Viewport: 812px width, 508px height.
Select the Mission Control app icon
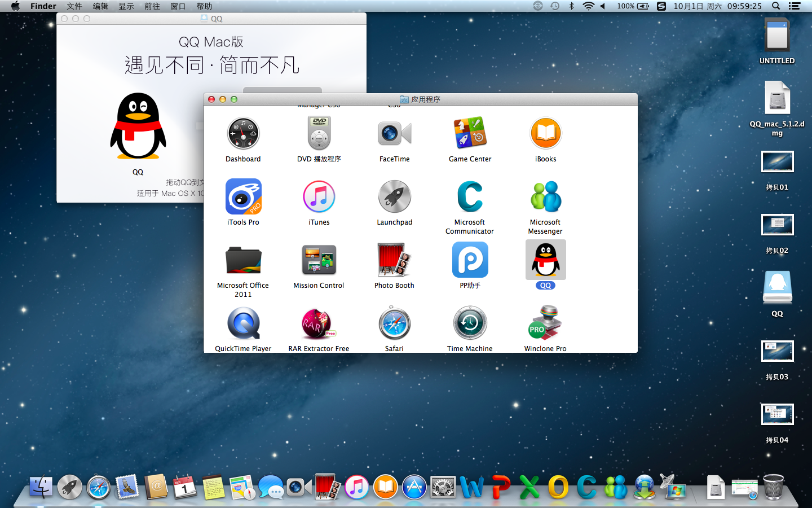(319, 260)
